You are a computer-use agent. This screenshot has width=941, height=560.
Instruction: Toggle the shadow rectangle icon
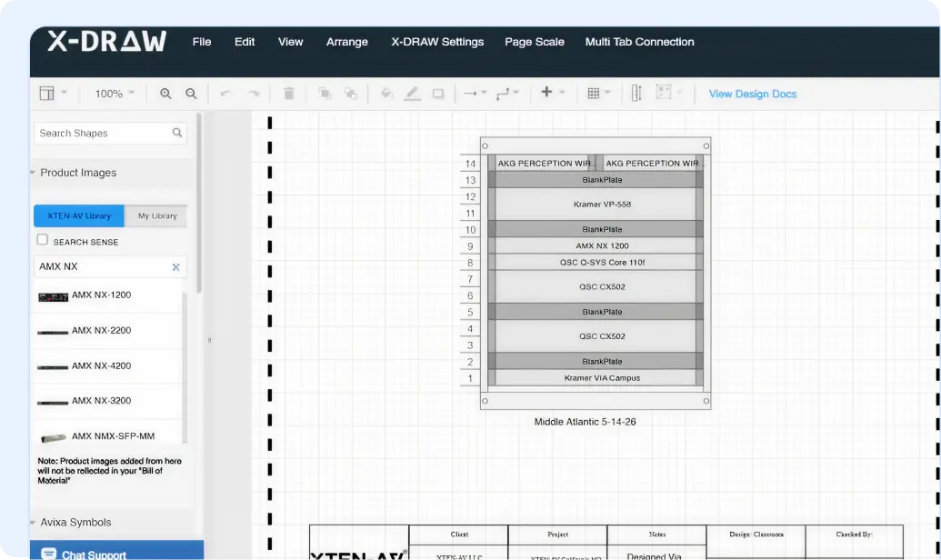click(x=438, y=94)
